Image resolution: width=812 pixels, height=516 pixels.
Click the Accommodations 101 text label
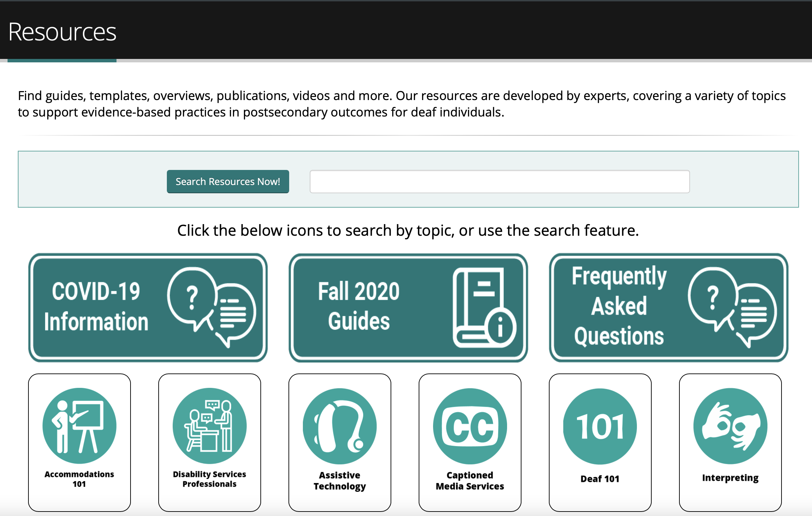coord(79,479)
